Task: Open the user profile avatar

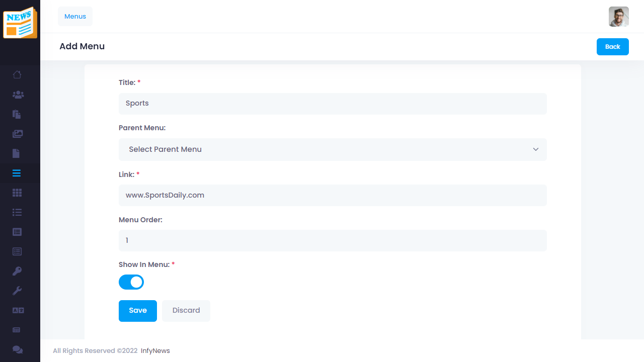Action: 619,17
